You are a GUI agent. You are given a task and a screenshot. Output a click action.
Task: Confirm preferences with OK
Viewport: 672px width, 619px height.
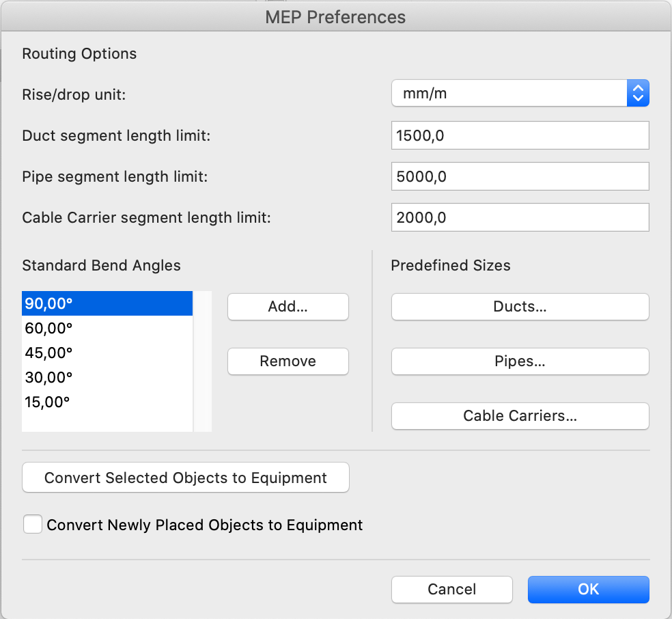click(x=589, y=590)
